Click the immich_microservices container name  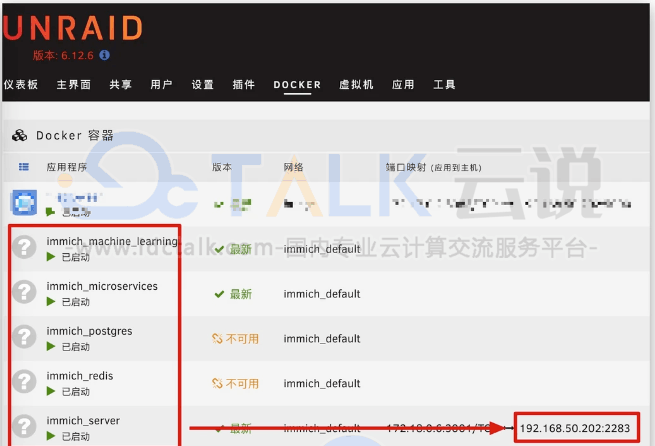point(102,286)
